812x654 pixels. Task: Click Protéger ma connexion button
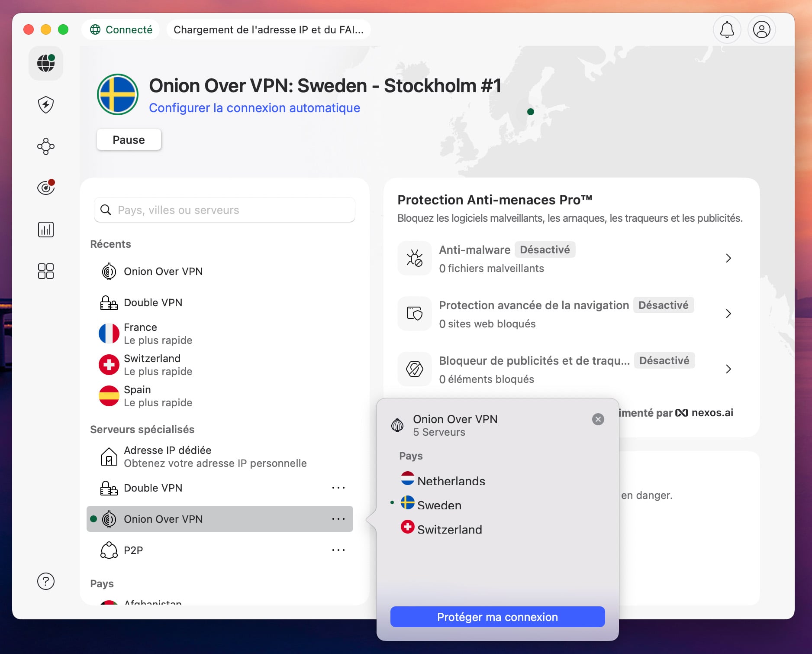[x=498, y=617]
